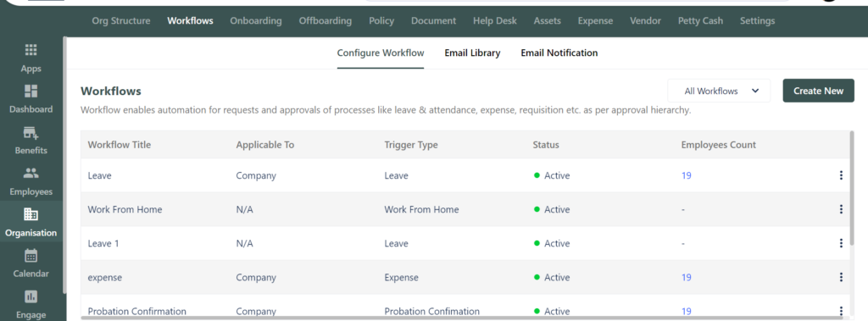The height and width of the screenshot is (321, 868).
Task: Select the Organisation sidebar icon
Action: click(x=31, y=214)
